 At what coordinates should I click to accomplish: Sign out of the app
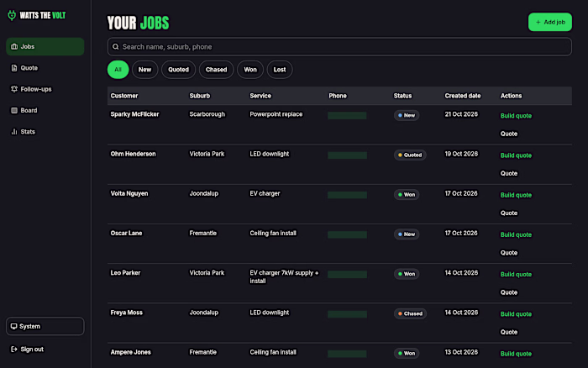[45, 350]
